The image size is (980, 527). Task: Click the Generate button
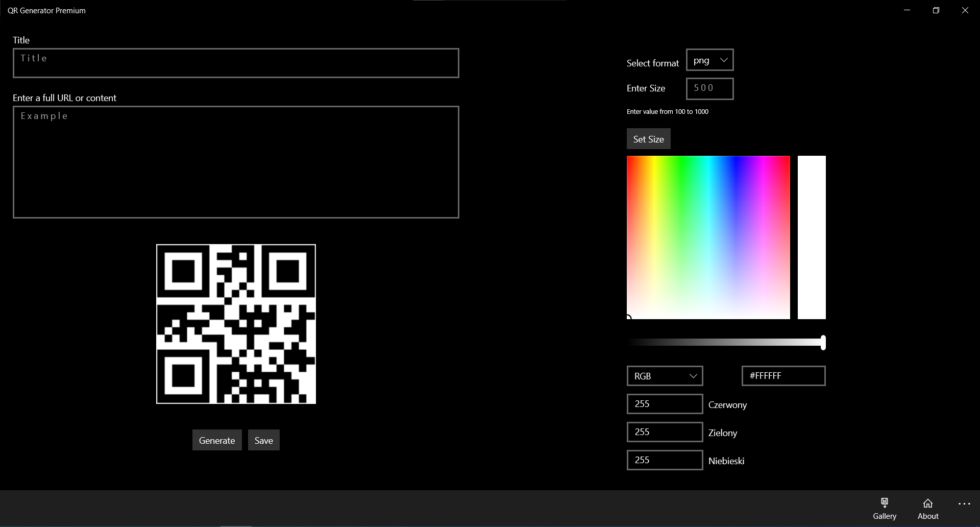coord(217,440)
